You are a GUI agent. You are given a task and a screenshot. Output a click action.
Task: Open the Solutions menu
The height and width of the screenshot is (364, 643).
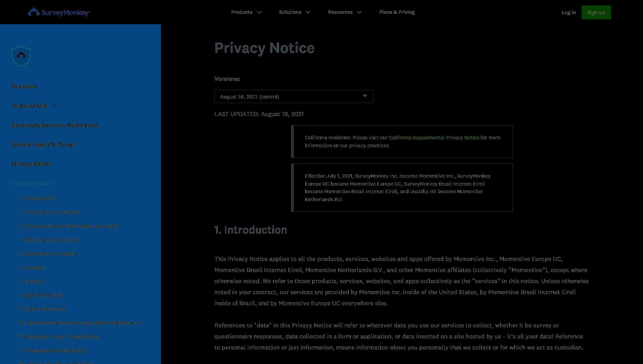pos(290,12)
